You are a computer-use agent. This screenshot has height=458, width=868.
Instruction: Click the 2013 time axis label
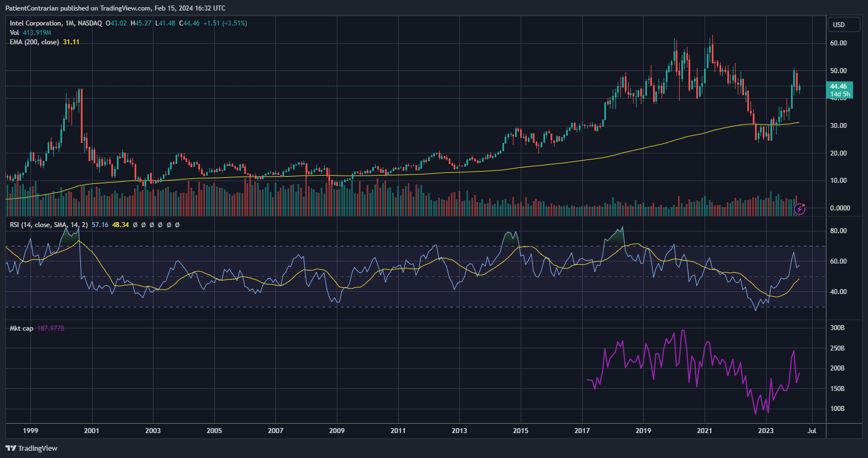coord(459,431)
